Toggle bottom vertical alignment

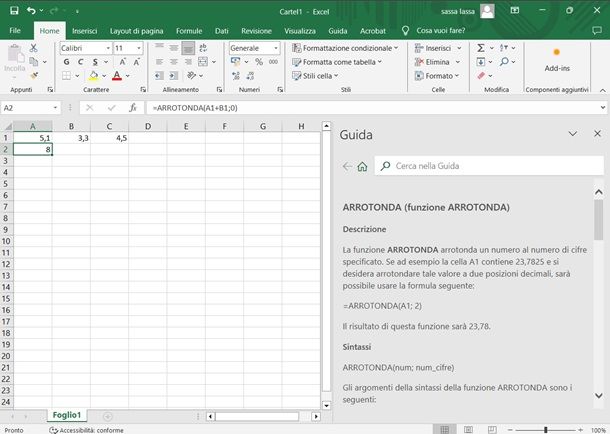coord(188,48)
